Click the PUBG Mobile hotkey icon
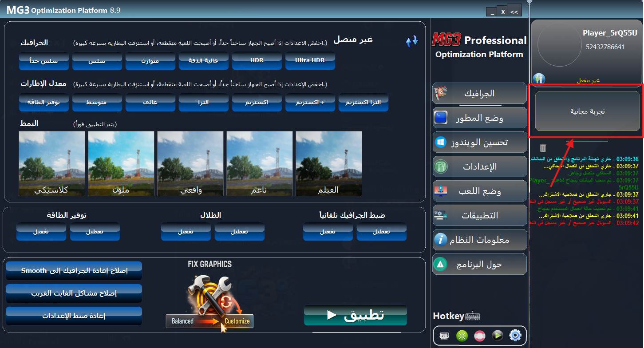The width and height of the screenshot is (644, 348). point(444,336)
